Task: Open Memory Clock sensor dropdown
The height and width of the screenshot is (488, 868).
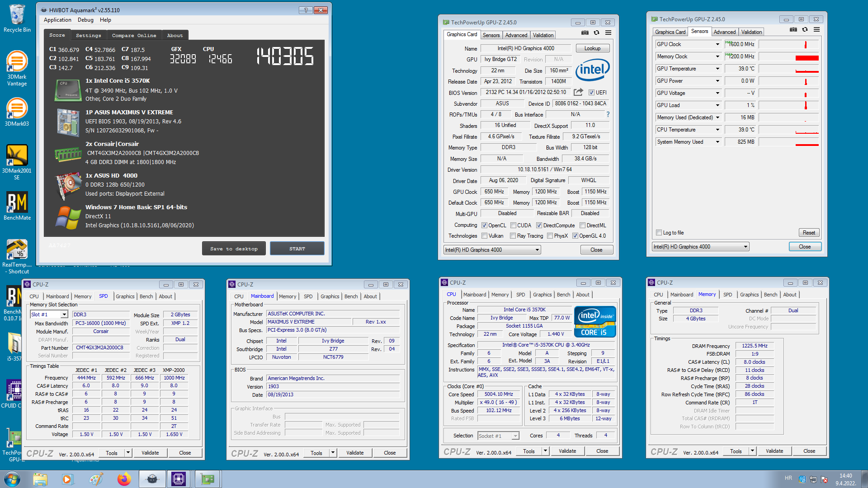Action: (717, 56)
